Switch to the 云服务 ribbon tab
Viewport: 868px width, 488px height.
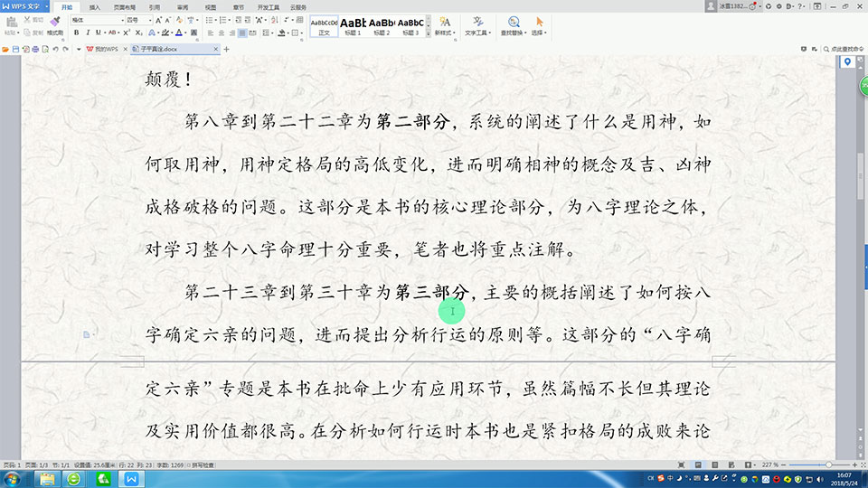pos(297,7)
